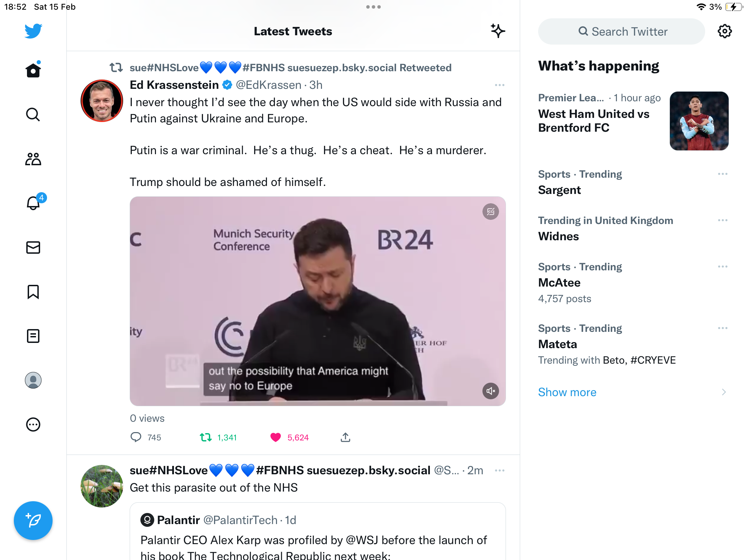Toggle timeline view with sparkle icon
The width and height of the screenshot is (747, 560).
[498, 31]
